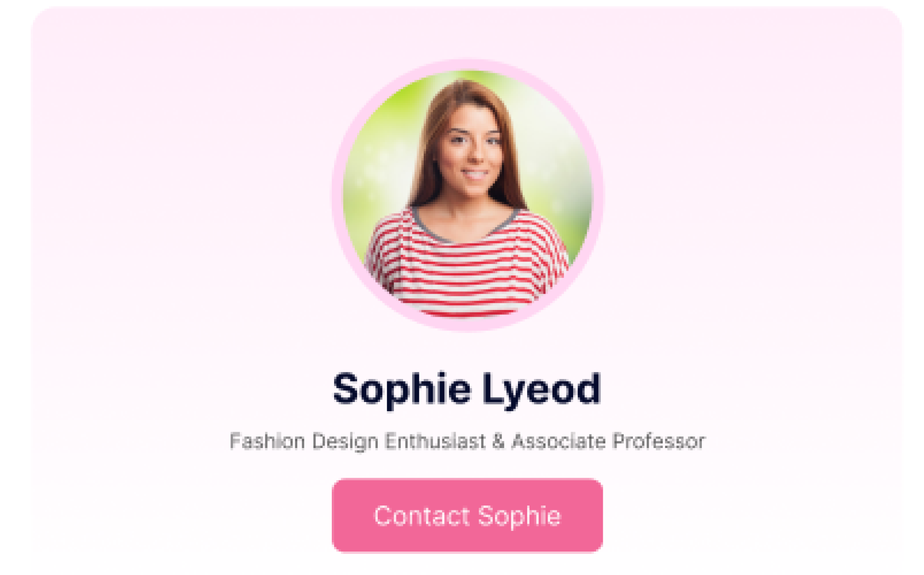Click the pink ring border around the avatar
The width and height of the screenshot is (924, 575).
[468, 64]
